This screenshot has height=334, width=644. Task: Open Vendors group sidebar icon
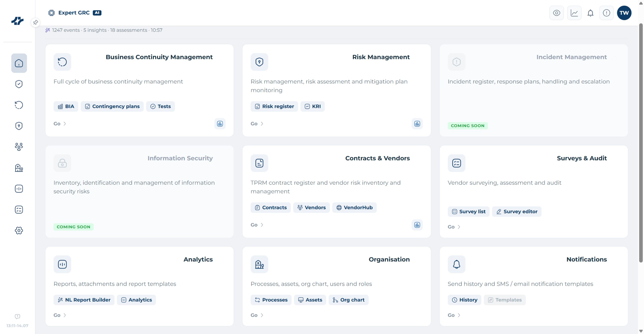click(x=19, y=147)
